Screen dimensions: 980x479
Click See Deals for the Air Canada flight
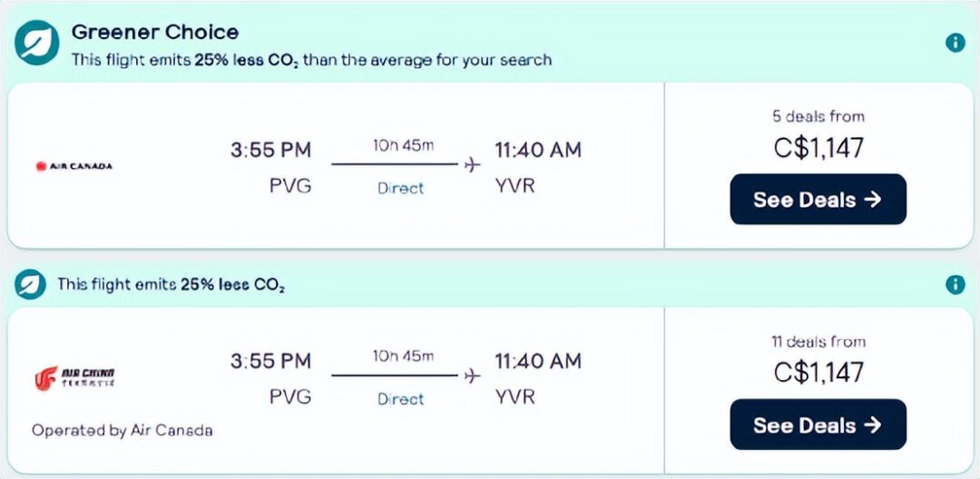click(818, 200)
